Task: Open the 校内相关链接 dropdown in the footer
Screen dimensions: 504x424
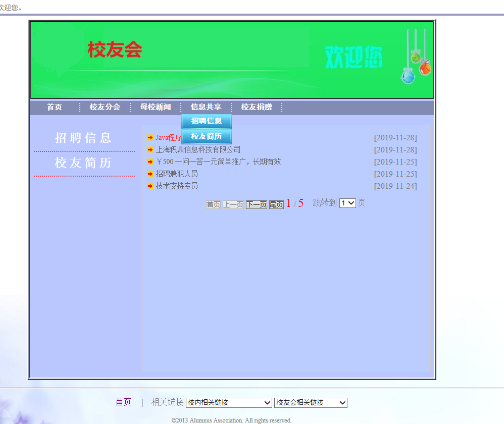Action: (x=229, y=402)
